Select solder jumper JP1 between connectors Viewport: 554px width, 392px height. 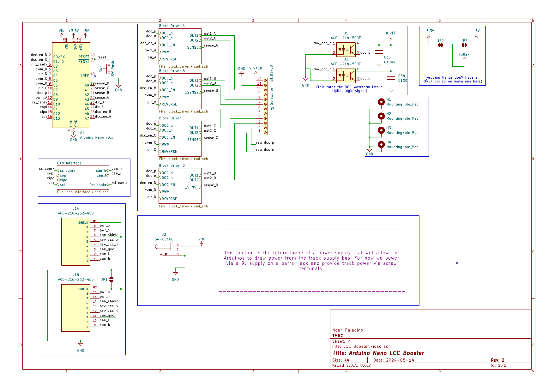111,280
